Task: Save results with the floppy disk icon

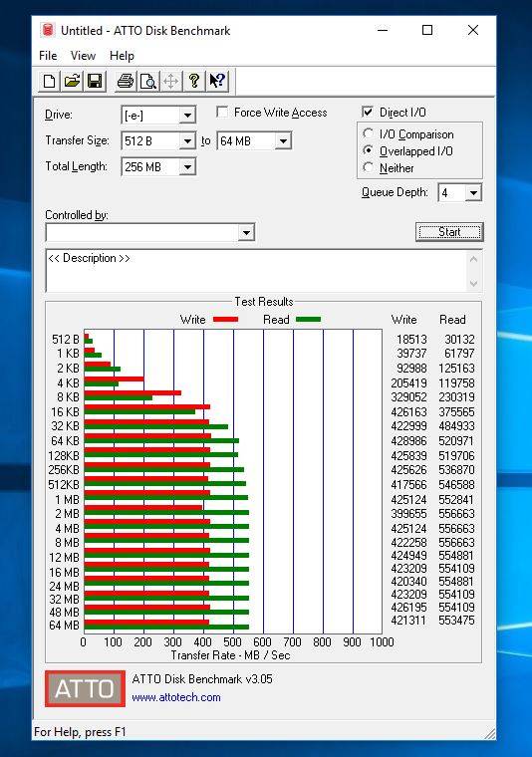Action: click(95, 81)
